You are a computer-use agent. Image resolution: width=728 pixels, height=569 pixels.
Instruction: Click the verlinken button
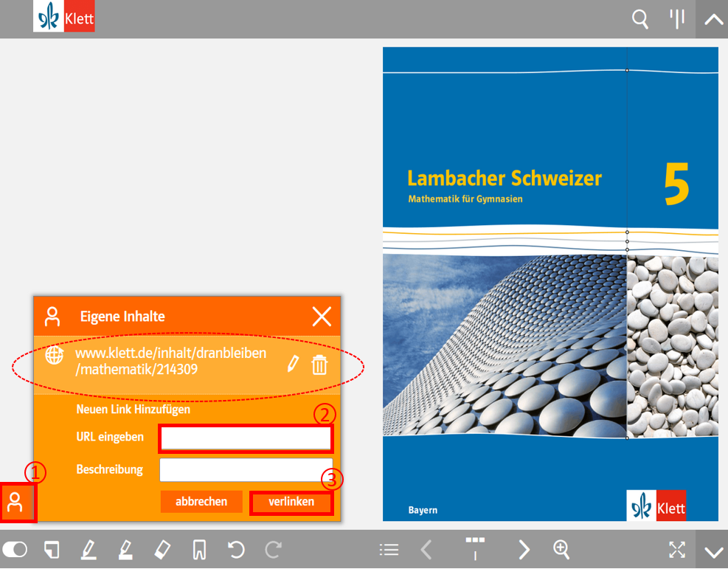tap(291, 503)
